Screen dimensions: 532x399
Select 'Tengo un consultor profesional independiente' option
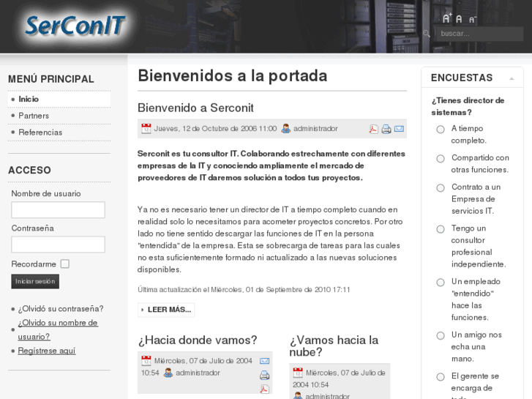(441, 229)
